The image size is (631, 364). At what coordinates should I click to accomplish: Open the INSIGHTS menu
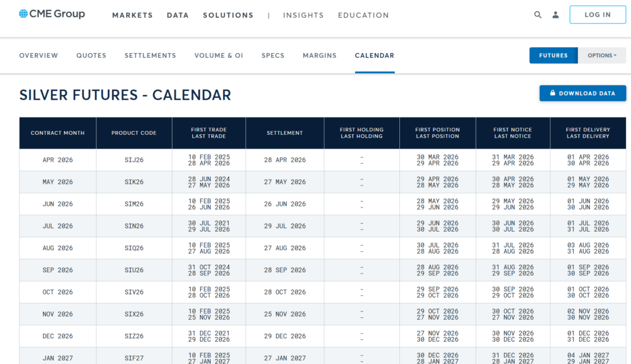(x=303, y=15)
